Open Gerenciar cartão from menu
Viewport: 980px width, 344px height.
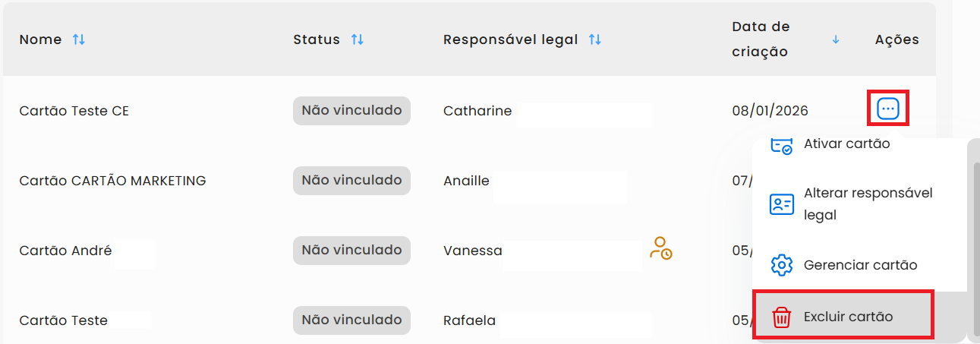pyautogui.click(x=860, y=265)
